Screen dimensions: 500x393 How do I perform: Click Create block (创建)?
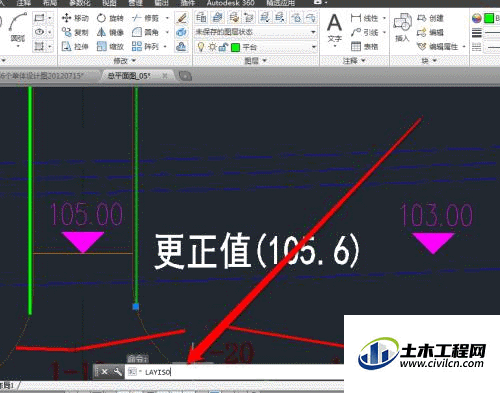pyautogui.click(x=430, y=18)
